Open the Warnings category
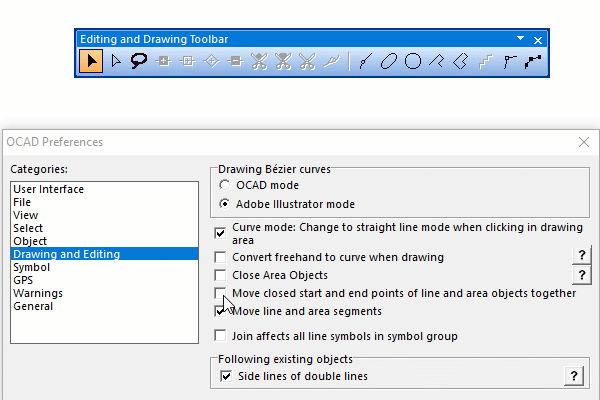 pyautogui.click(x=104, y=293)
